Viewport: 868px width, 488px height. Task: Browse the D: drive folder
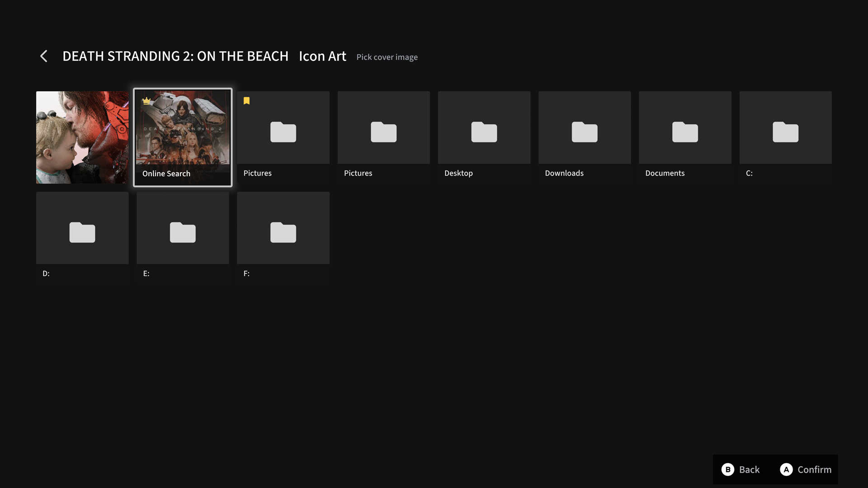tap(82, 238)
